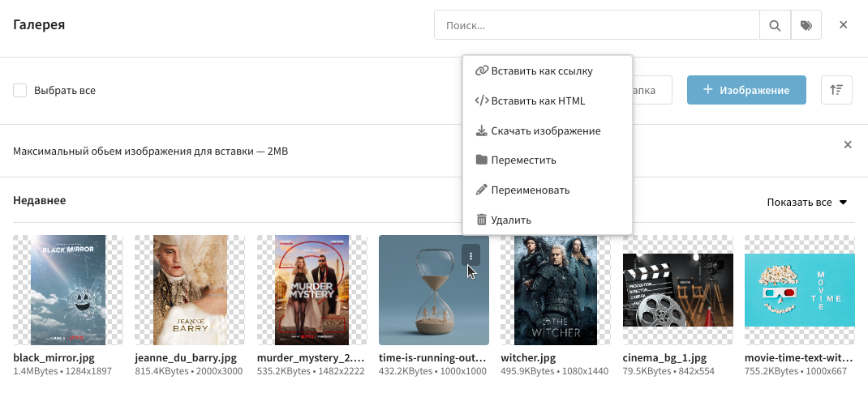Click the search magnifier icon
Image resolution: width=868 pixels, height=393 pixels.
point(775,25)
